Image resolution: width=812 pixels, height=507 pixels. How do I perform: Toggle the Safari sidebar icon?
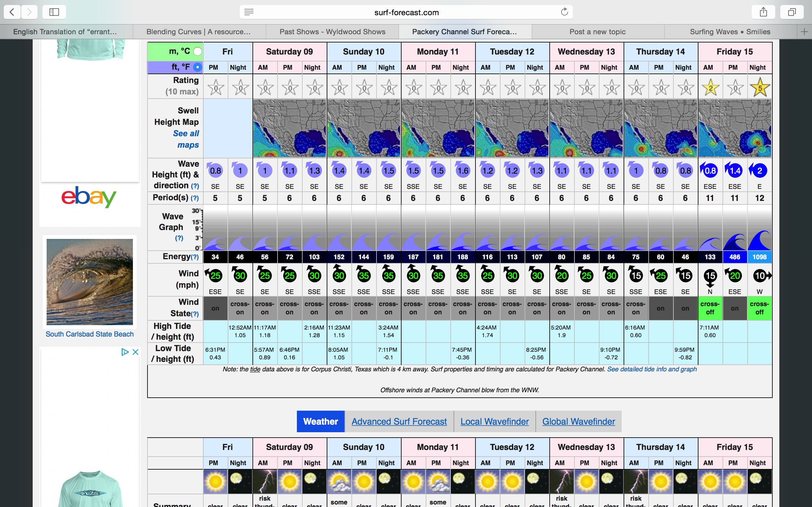click(x=54, y=12)
